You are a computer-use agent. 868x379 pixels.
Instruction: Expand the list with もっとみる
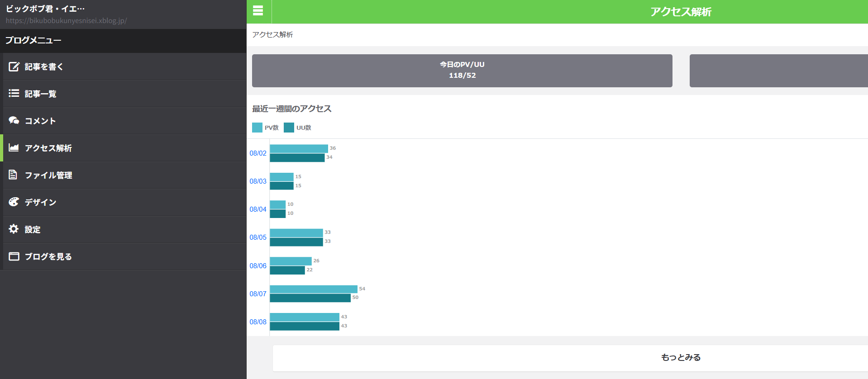point(680,357)
